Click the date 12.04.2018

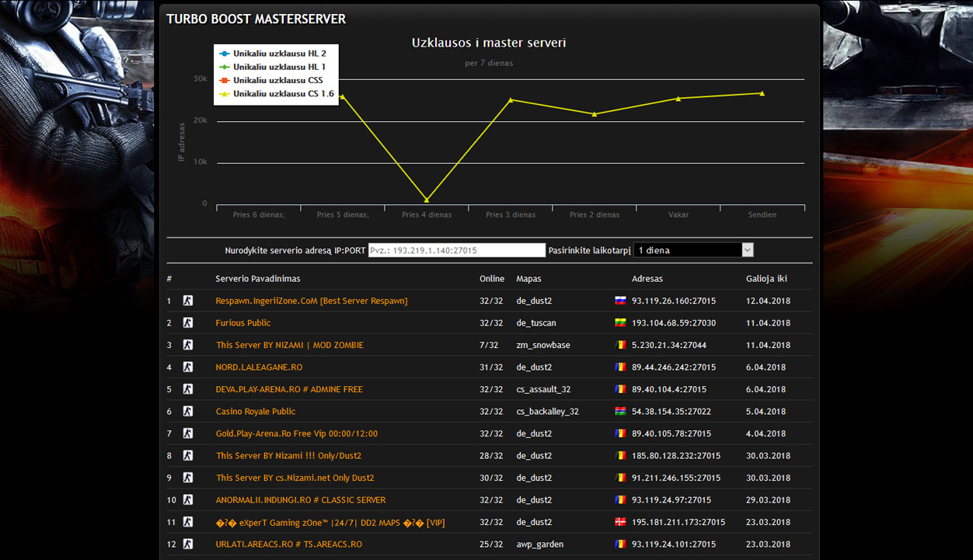click(x=768, y=301)
